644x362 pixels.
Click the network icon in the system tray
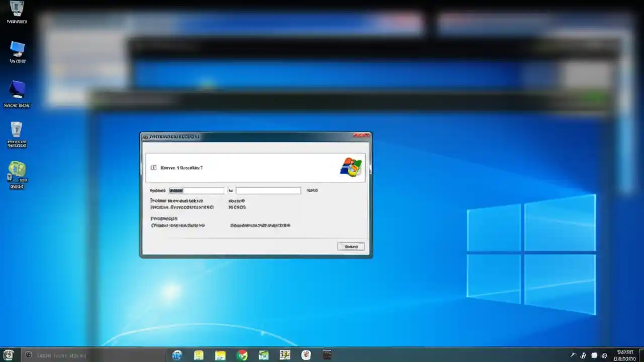tap(605, 355)
